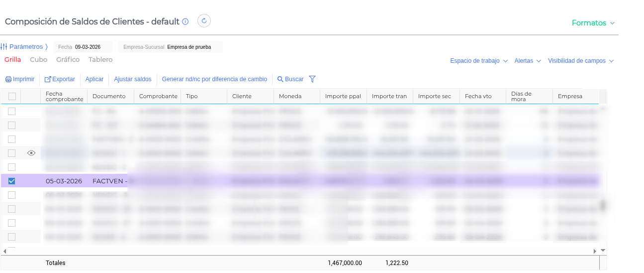Uncheck the selected FACTVEN row checkbox
644x273 pixels.
(x=12, y=181)
